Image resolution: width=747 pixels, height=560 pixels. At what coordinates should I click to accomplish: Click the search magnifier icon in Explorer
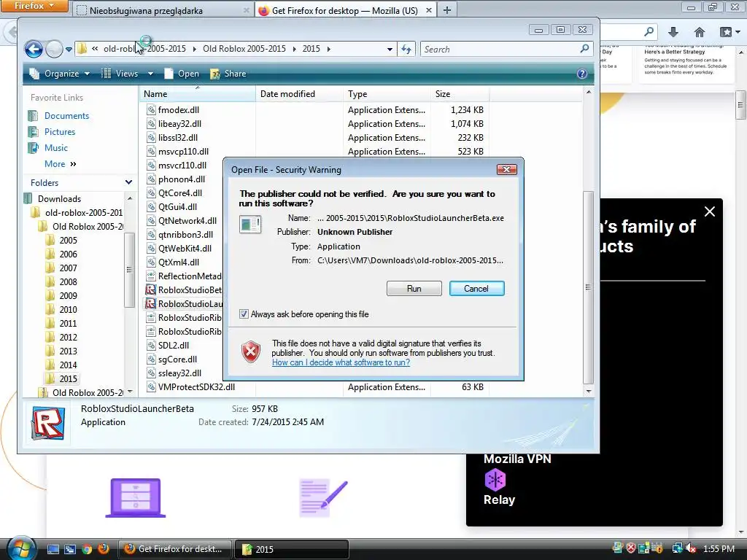tap(584, 49)
